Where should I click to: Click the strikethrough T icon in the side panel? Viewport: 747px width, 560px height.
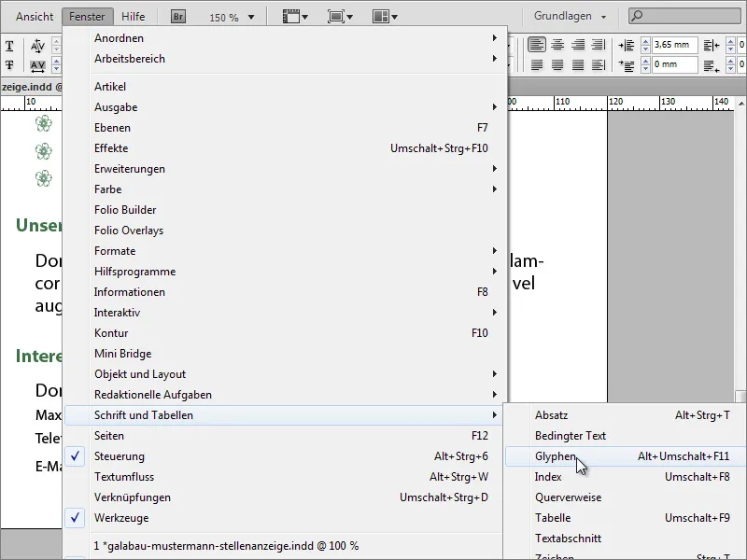tap(9, 64)
